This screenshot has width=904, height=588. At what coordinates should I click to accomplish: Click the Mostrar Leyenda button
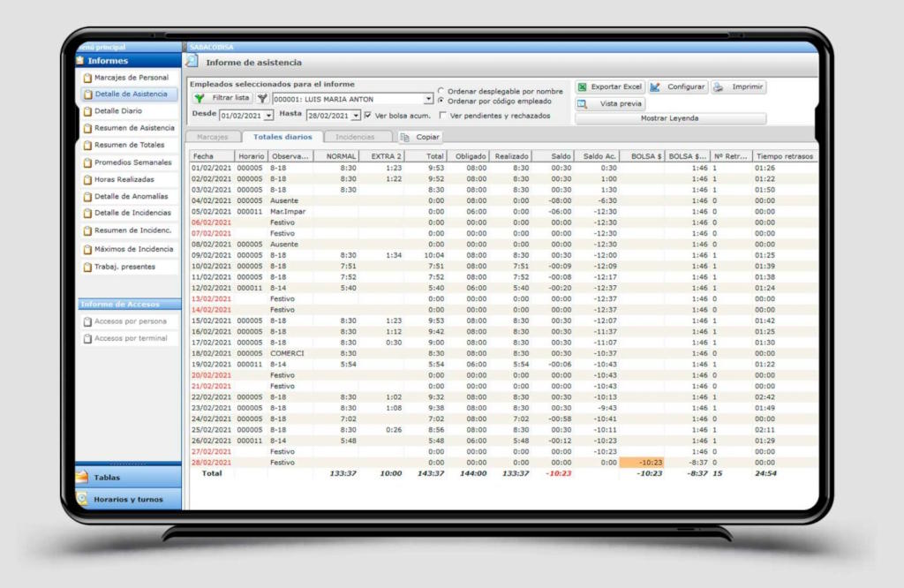[x=668, y=118]
